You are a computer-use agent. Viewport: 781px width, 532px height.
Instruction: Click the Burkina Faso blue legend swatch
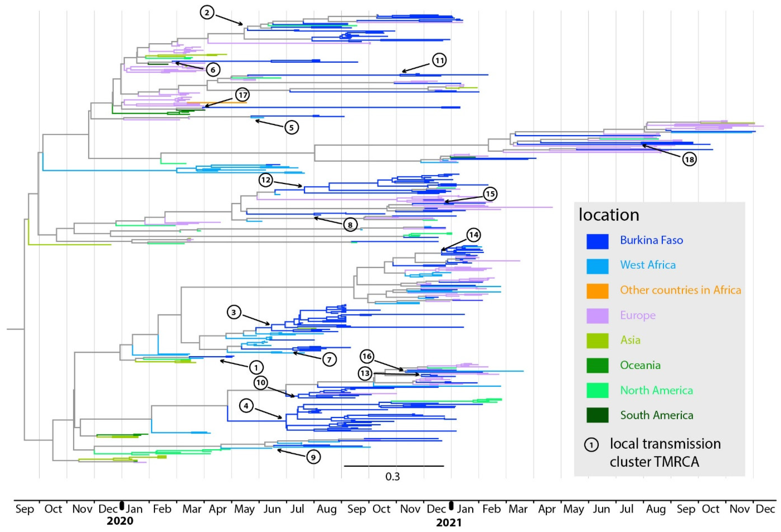pyautogui.click(x=597, y=241)
